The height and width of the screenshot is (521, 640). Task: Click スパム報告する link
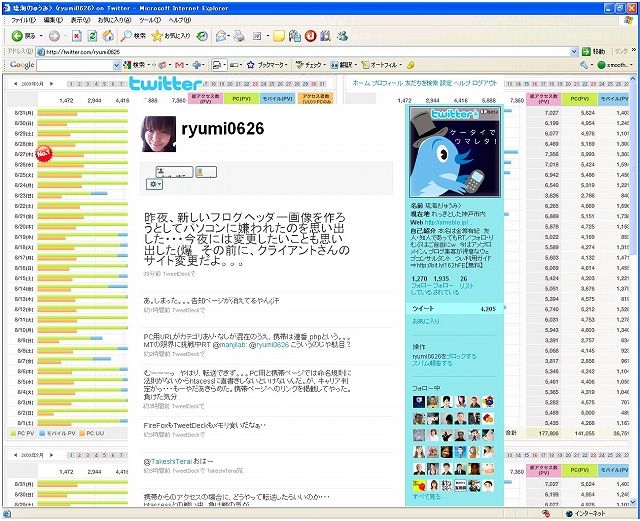[432, 363]
